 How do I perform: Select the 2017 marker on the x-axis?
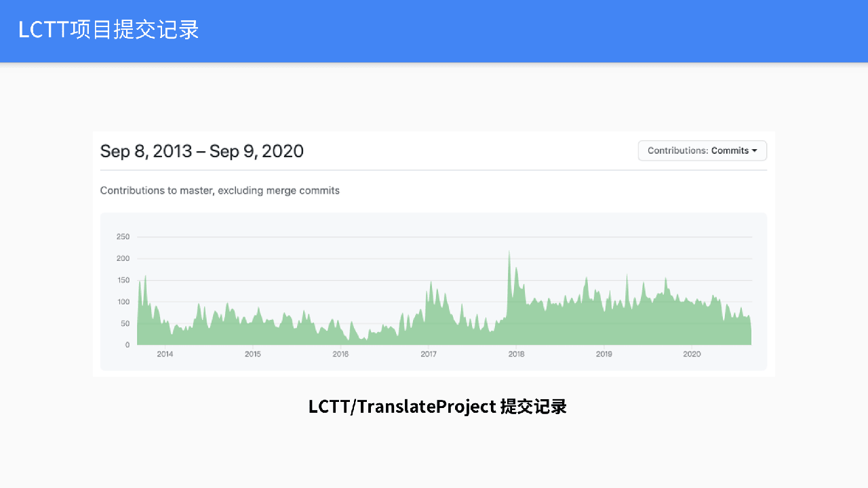point(428,354)
